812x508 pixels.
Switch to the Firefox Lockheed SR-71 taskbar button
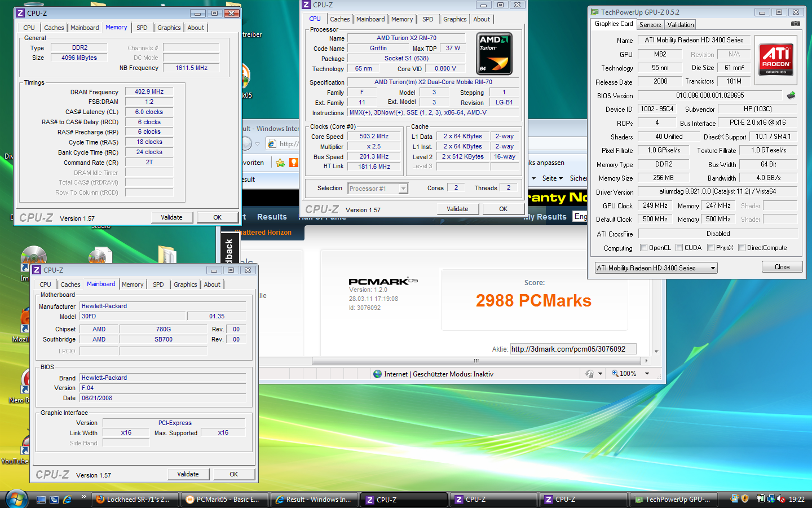(136, 500)
